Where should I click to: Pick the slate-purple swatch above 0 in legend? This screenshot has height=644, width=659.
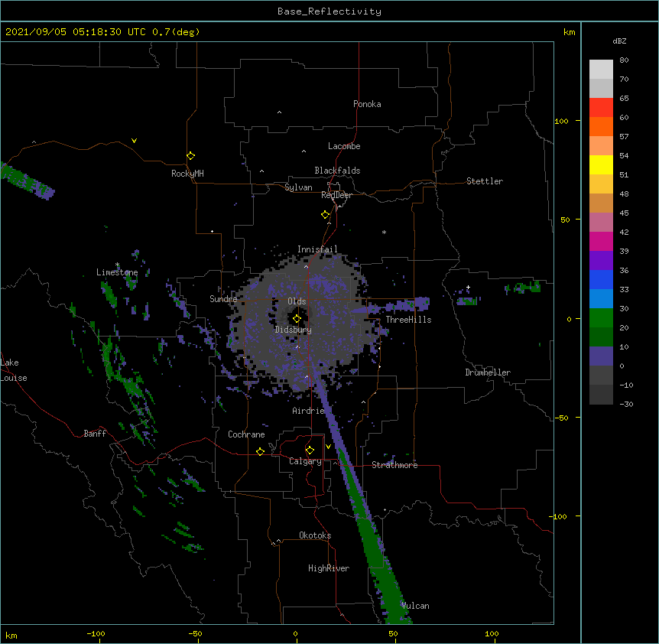pyautogui.click(x=601, y=356)
